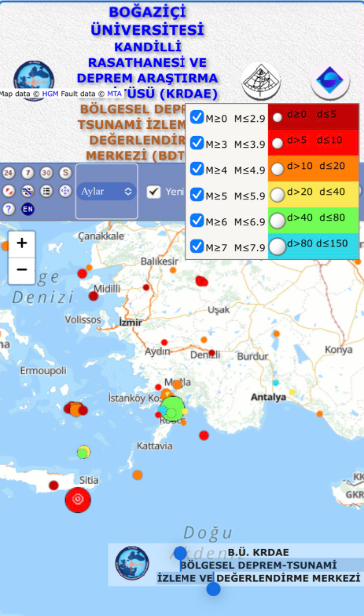Viewport: 364px width, 616px height.
Task: Click the 'Çanakkale' city label
Action: [101, 236]
